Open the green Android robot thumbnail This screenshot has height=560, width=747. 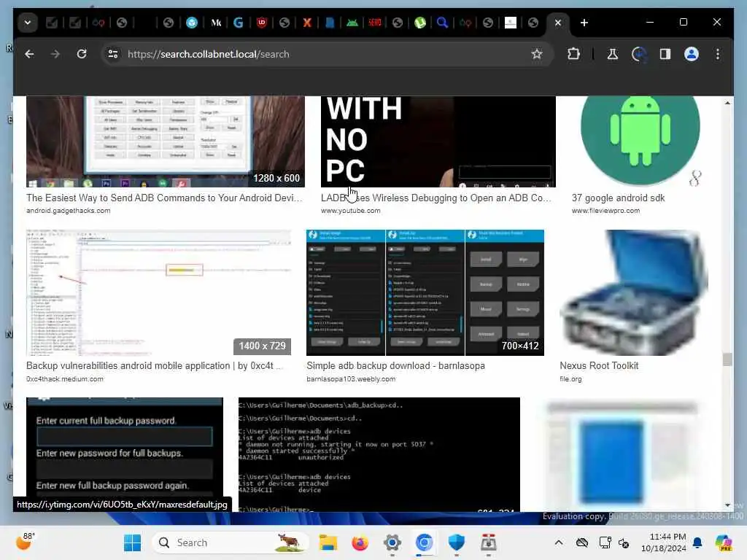pyautogui.click(x=640, y=141)
